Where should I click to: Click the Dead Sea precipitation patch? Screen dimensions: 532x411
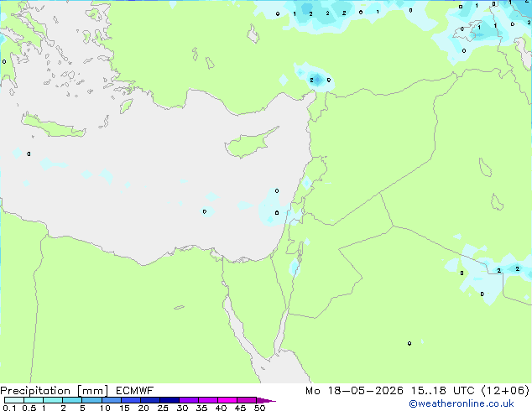(295, 267)
